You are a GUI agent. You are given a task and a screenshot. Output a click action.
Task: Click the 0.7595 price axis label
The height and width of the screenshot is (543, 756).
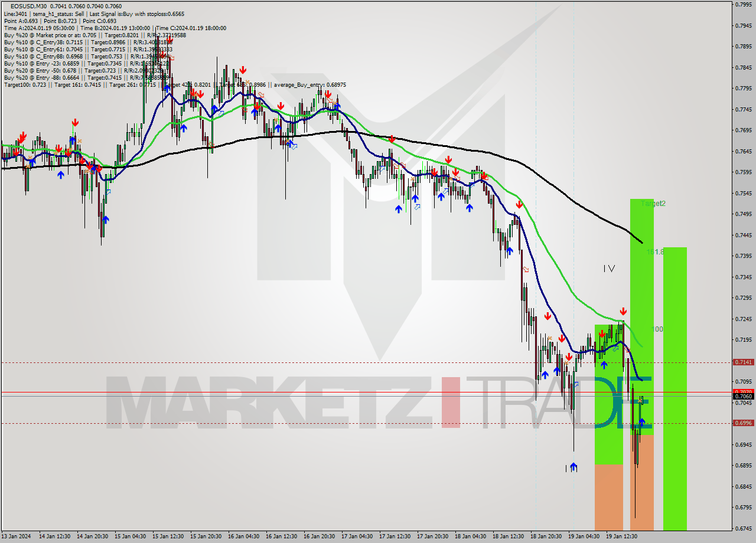coord(742,172)
